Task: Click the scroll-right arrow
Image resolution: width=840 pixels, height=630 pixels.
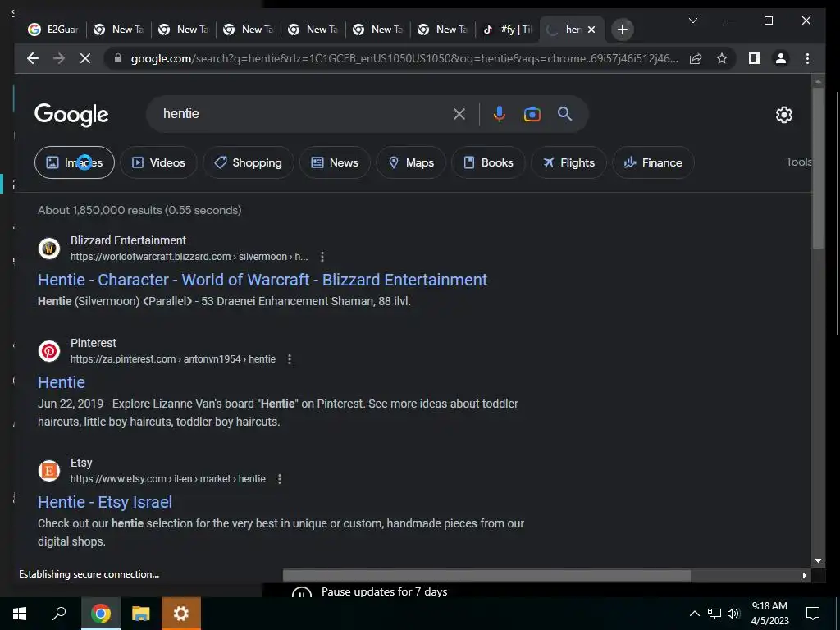Action: 804,575
